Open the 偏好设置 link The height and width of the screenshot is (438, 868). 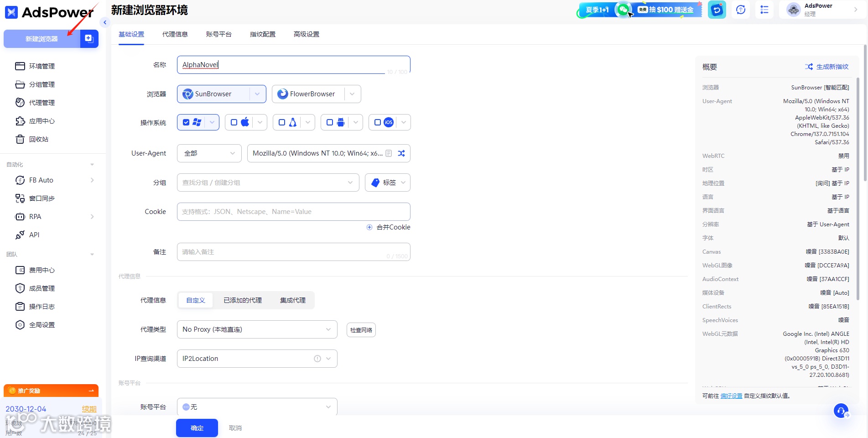click(732, 396)
